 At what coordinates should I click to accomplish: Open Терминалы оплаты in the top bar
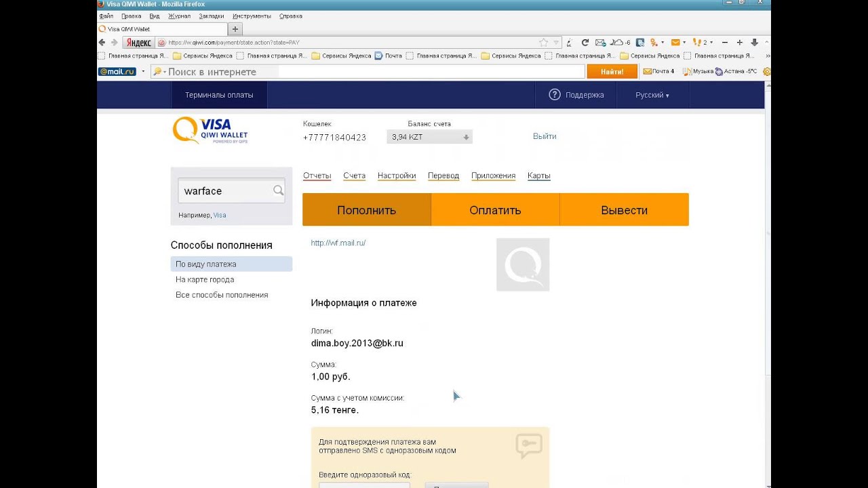click(x=219, y=95)
